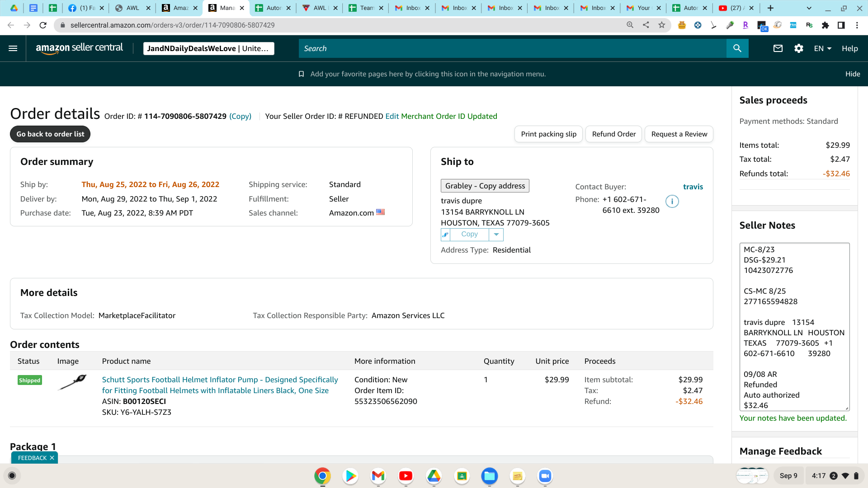Viewport: 868px width, 488px height.
Task: Click the product image thumbnail
Action: pyautogui.click(x=73, y=382)
